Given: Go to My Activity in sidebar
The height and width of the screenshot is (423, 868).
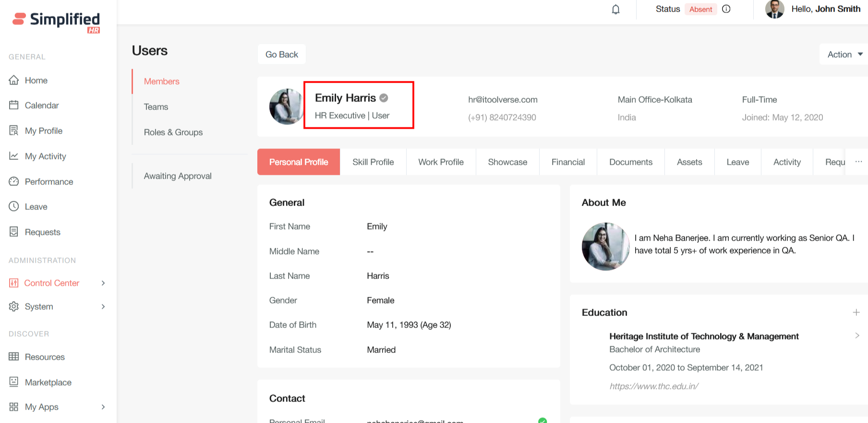Looking at the screenshot, I should [x=45, y=156].
